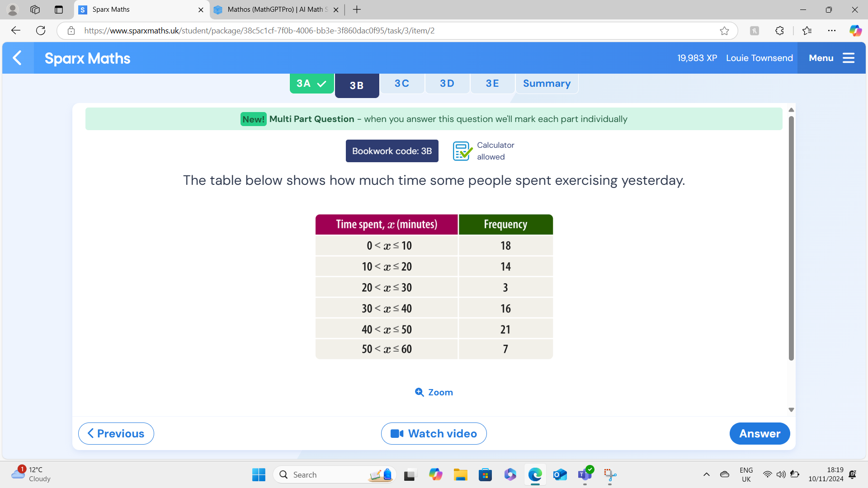This screenshot has height=488, width=868.
Task: Open the notifications bell icon
Action: point(852,474)
